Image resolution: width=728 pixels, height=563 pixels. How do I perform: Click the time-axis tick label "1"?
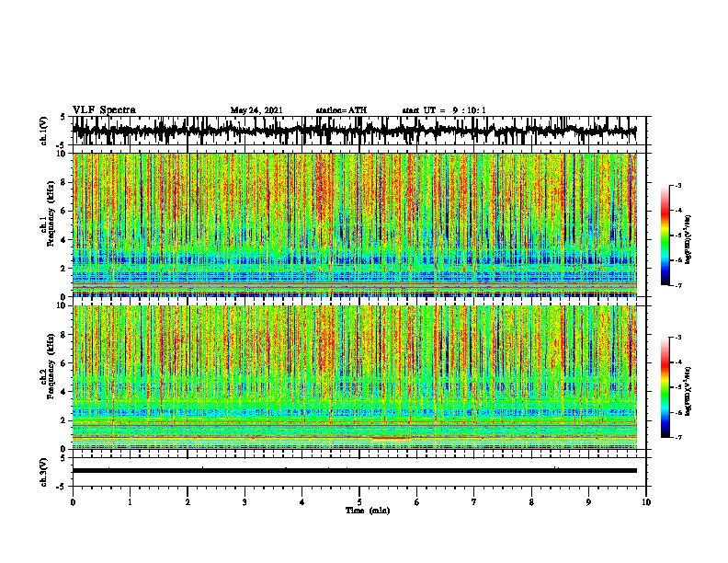(130, 502)
